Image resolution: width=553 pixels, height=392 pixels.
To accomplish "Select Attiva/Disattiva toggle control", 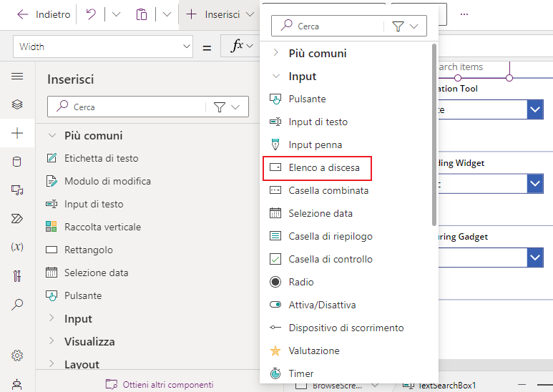I will (313, 305).
